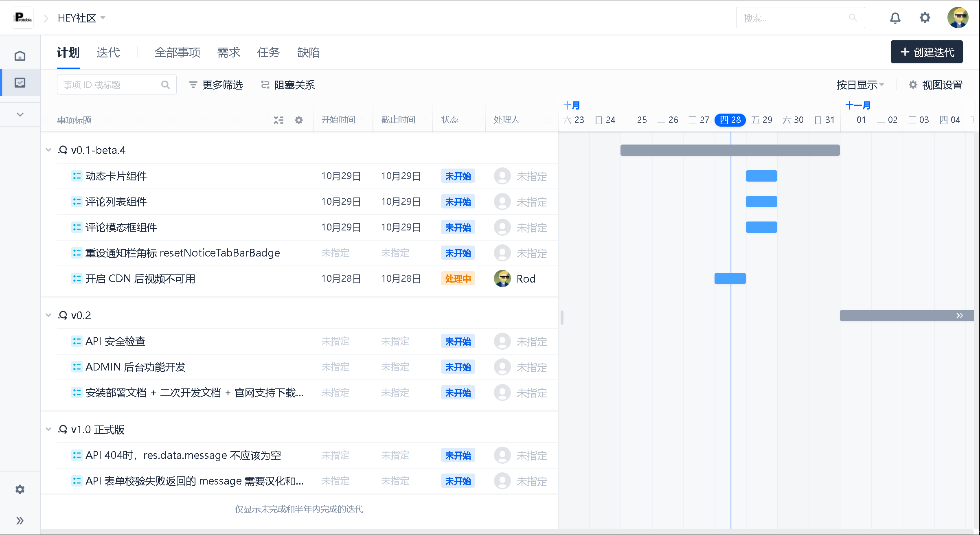980x535 pixels.
Task: Click the collapse-all rows icon in header
Action: [278, 120]
